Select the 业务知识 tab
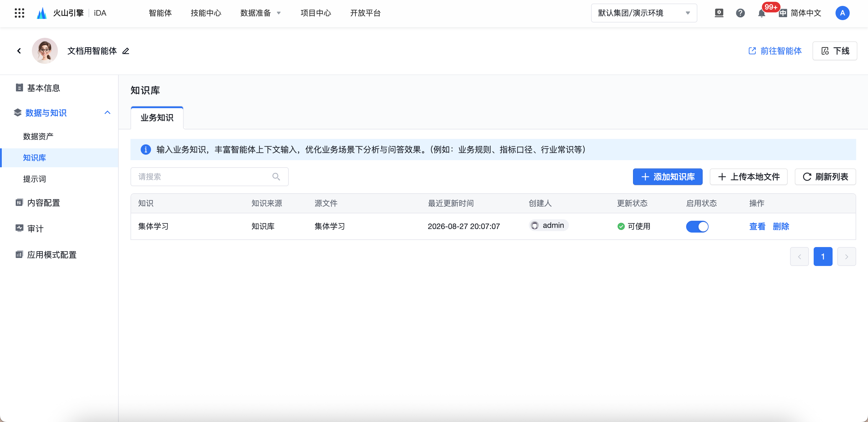 [157, 118]
